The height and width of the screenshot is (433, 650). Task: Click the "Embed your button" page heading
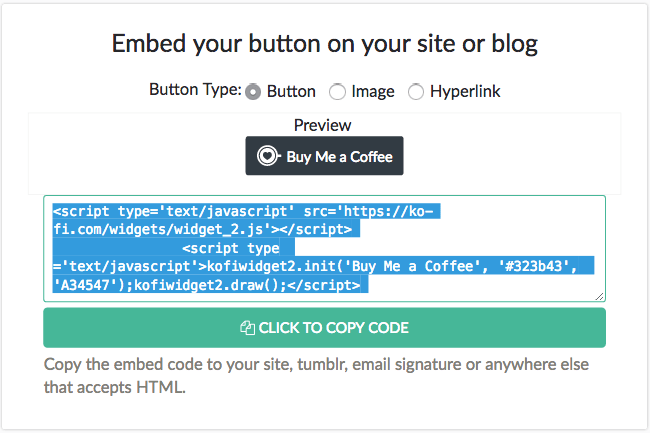[325, 44]
